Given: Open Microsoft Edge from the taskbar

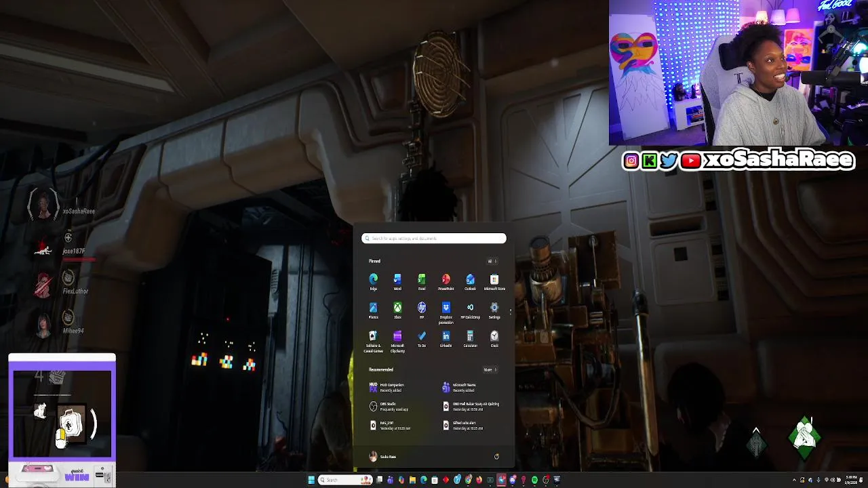Looking at the screenshot, I should (424, 480).
